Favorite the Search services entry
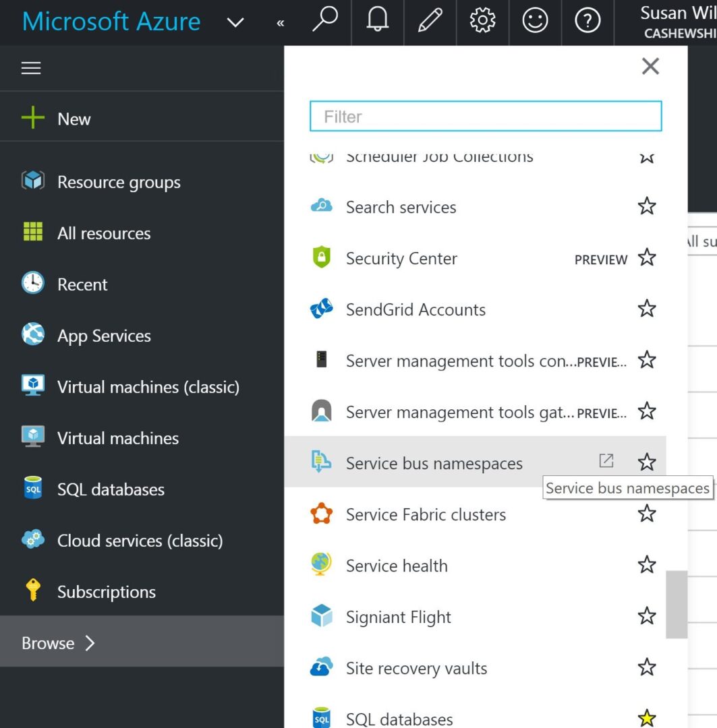The height and width of the screenshot is (728, 717). pos(646,206)
